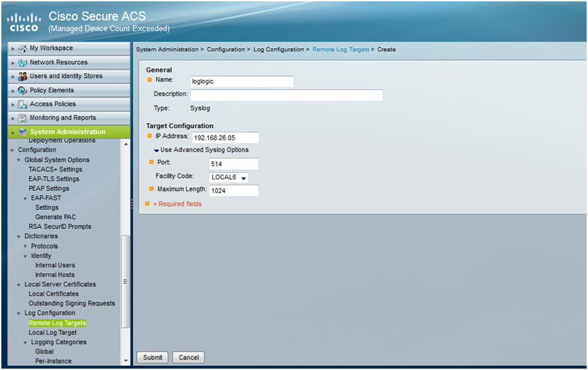Image resolution: width=588 pixels, height=370 pixels.
Task: Select Local Log Target in the tree
Action: coord(53,333)
